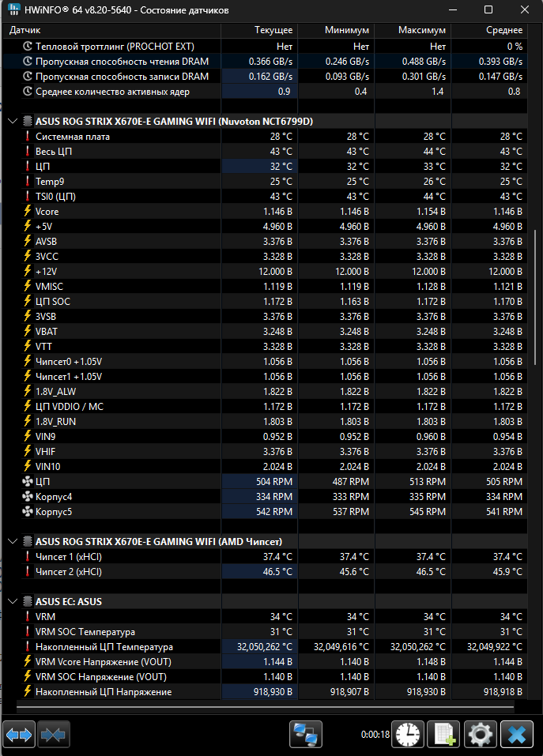543x756 pixels.
Task: Click the expand-columns arrows button in bottom toolbar
Action: [x=19, y=735]
